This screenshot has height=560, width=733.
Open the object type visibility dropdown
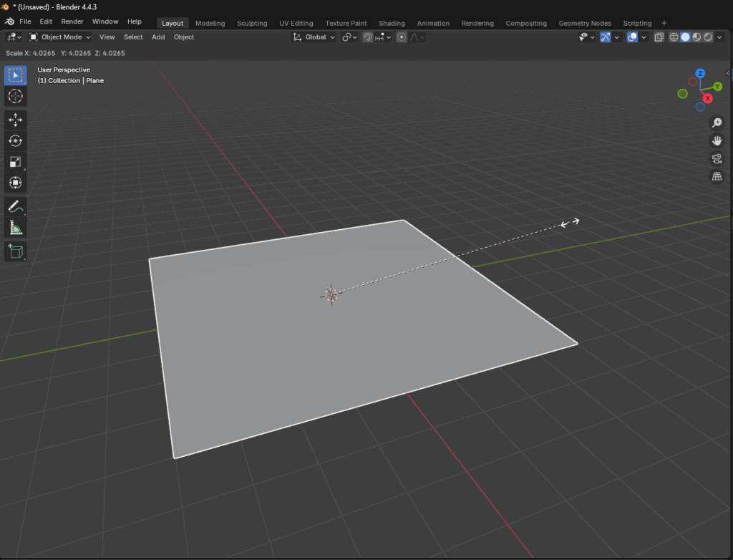pyautogui.click(x=587, y=37)
